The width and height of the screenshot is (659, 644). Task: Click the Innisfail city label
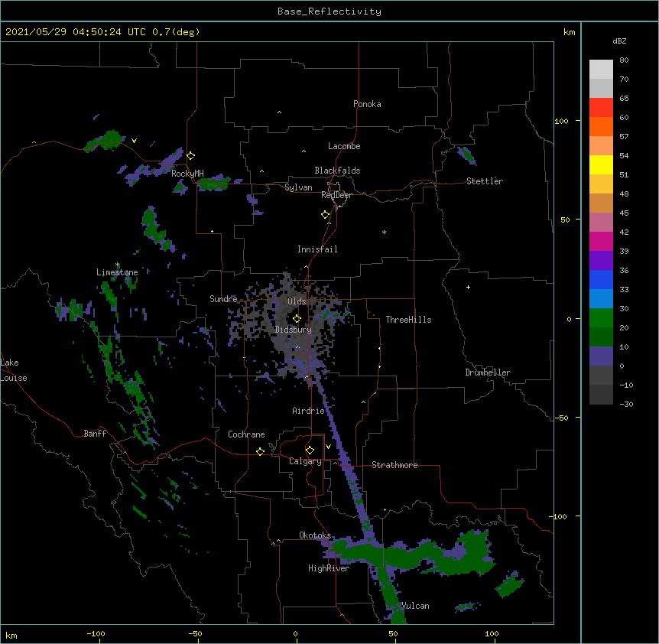317,249
